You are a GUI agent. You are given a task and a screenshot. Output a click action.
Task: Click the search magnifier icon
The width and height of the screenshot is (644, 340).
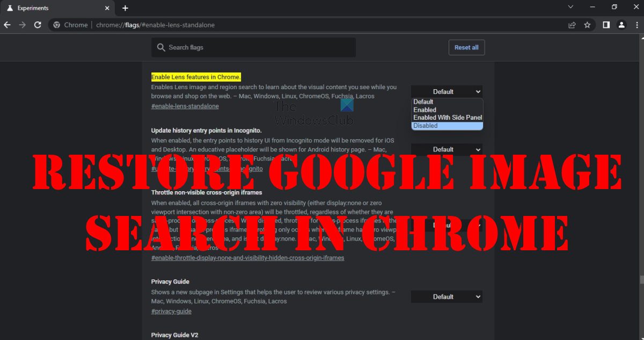(x=160, y=47)
